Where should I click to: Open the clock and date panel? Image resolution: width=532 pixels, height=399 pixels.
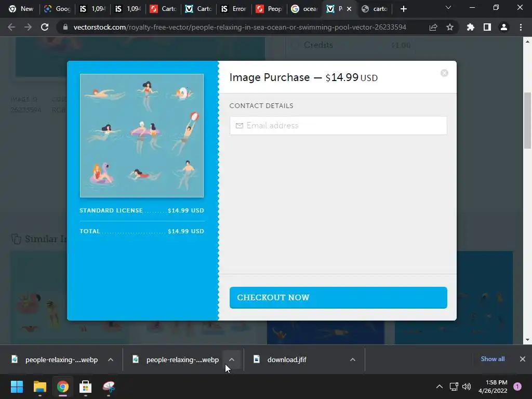point(493,387)
